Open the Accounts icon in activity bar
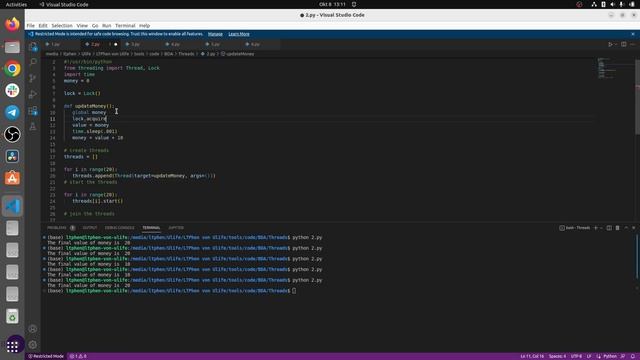Viewport: 640px width, 360px height. [33, 329]
